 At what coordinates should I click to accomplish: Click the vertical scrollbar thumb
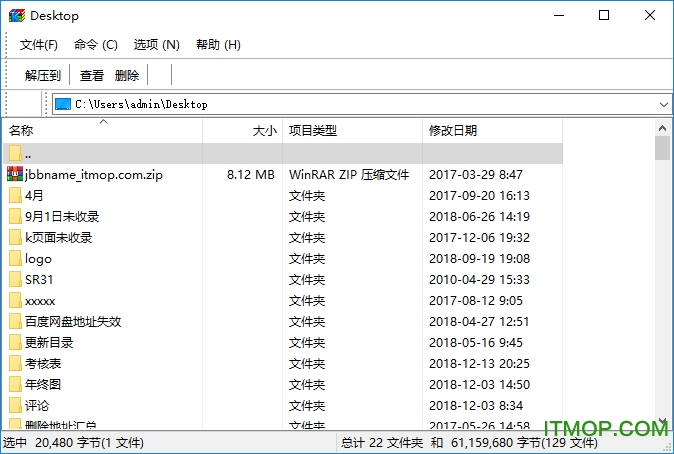(662, 148)
